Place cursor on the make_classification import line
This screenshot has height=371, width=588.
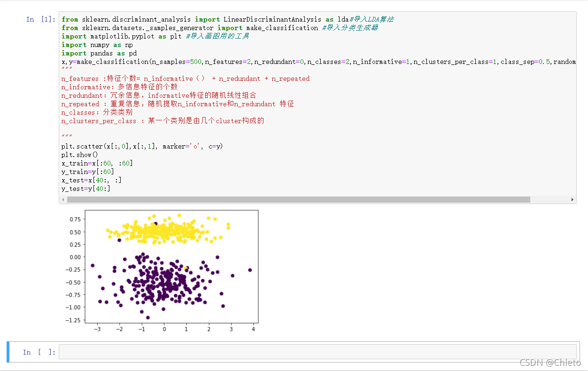(x=220, y=28)
